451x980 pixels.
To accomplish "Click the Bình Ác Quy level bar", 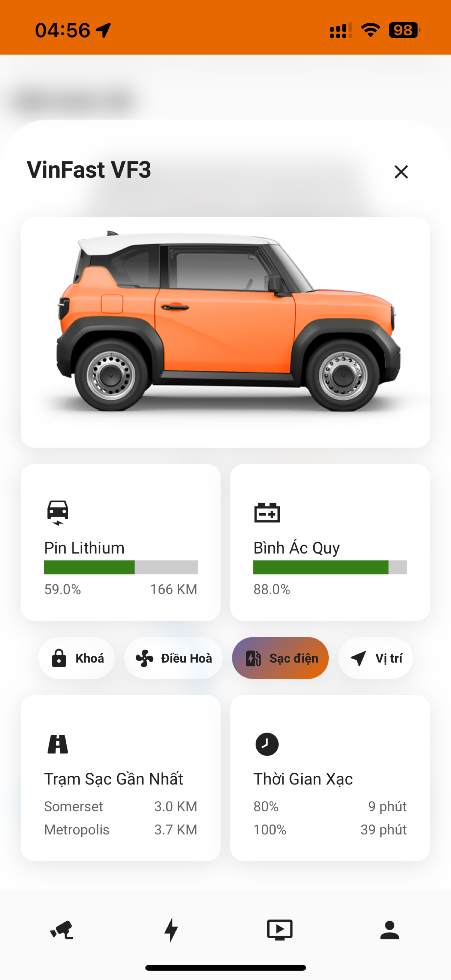I will (x=330, y=567).
